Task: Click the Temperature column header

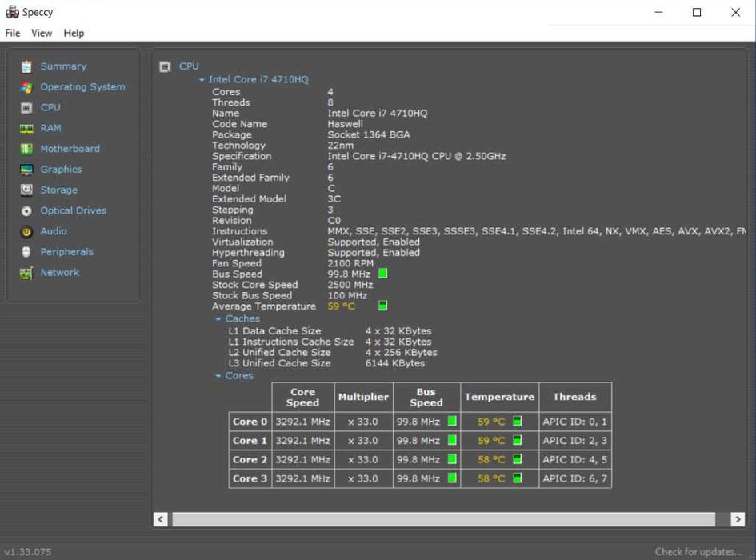Action: click(499, 397)
